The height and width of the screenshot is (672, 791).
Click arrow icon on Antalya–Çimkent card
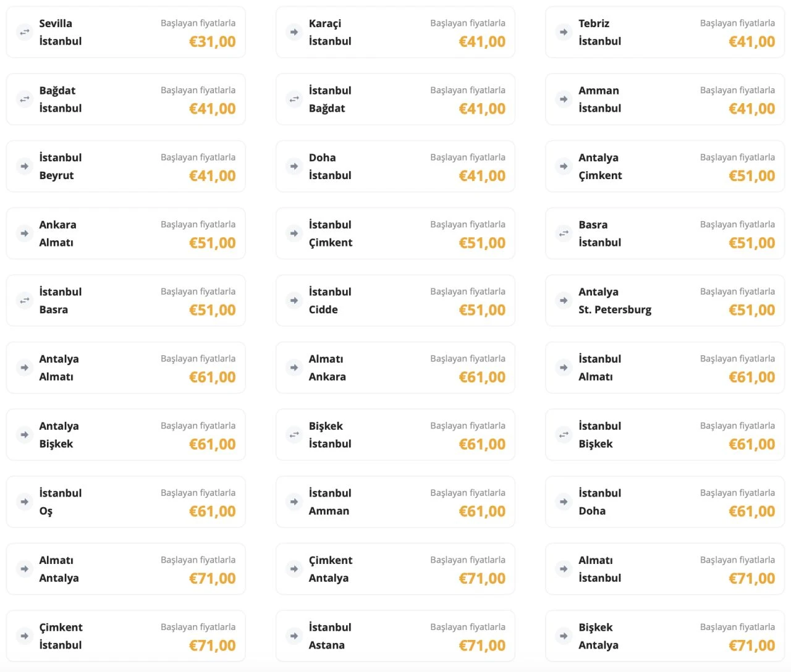point(564,166)
